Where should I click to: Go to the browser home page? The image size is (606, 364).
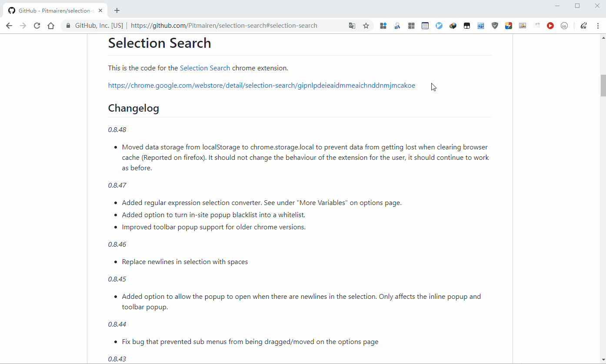point(51,26)
